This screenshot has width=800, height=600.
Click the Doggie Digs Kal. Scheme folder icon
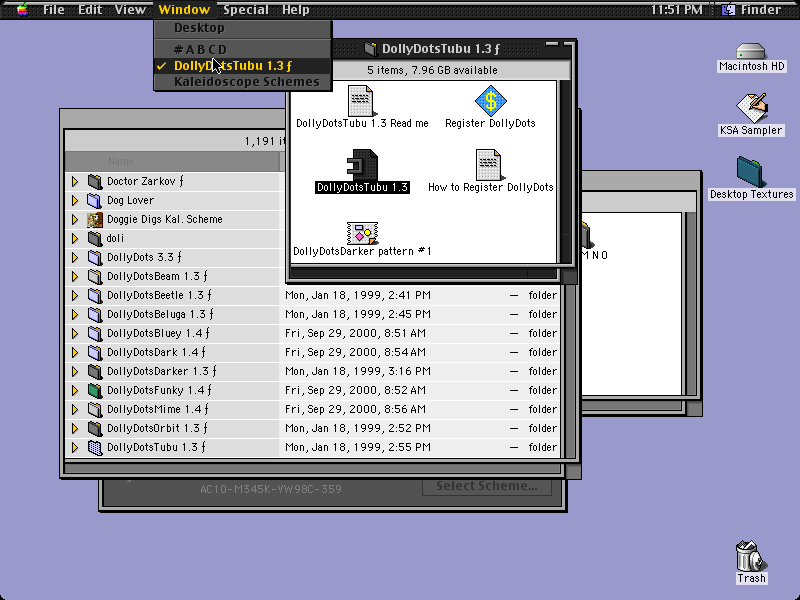pos(95,219)
